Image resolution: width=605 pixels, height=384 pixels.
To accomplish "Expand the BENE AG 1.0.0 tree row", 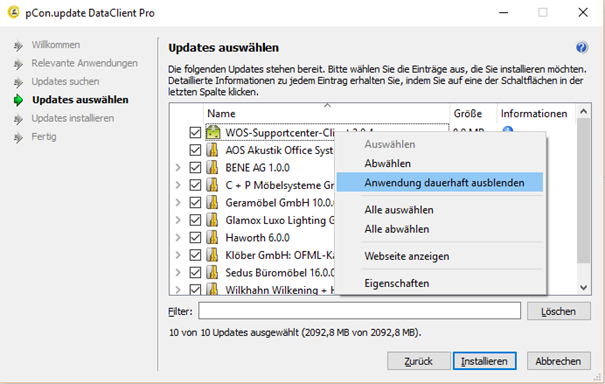I will pyautogui.click(x=178, y=167).
